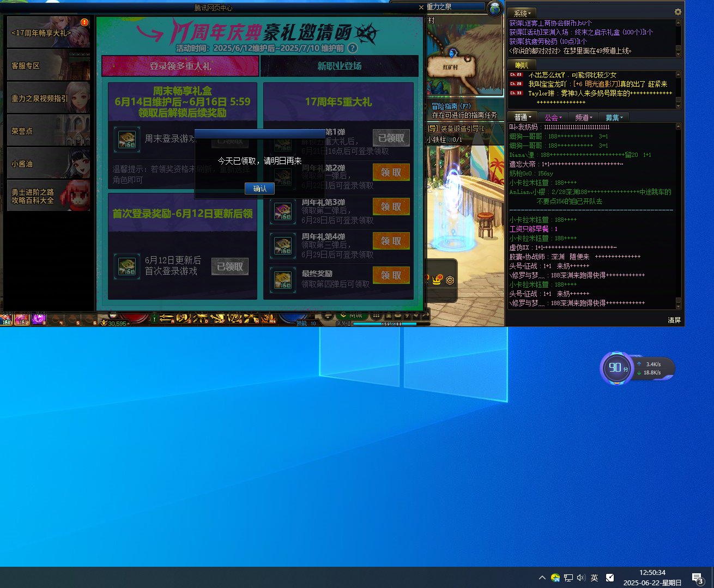Screen dimensions: 714x588
Task: Click 清屏 to clear the chat
Action: coord(674,320)
